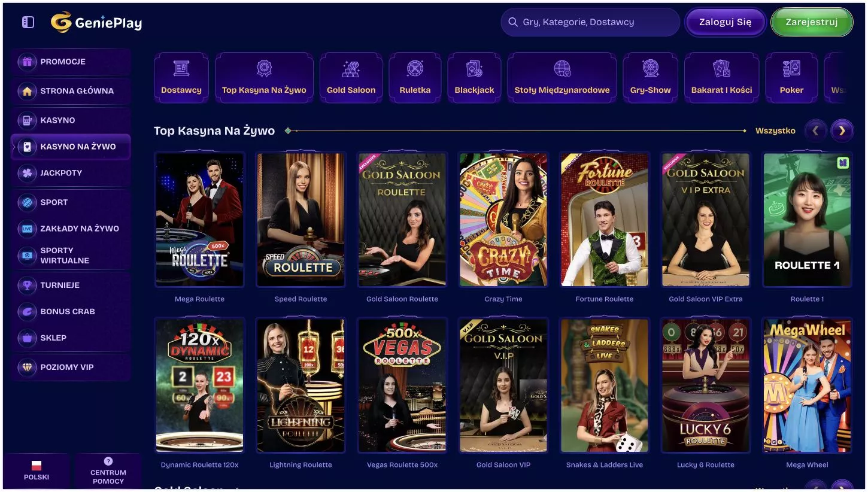
Task: Open the Sklep basket icon
Action: (27, 338)
